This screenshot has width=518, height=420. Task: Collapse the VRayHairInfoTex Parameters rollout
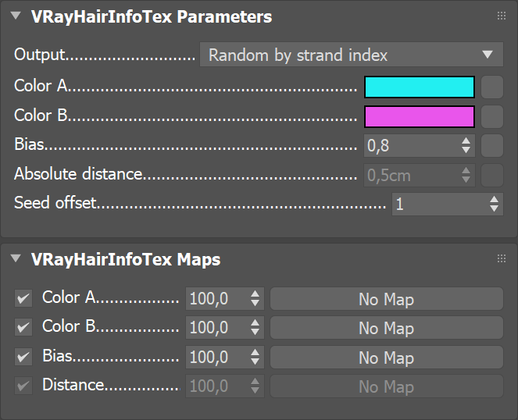[16, 16]
